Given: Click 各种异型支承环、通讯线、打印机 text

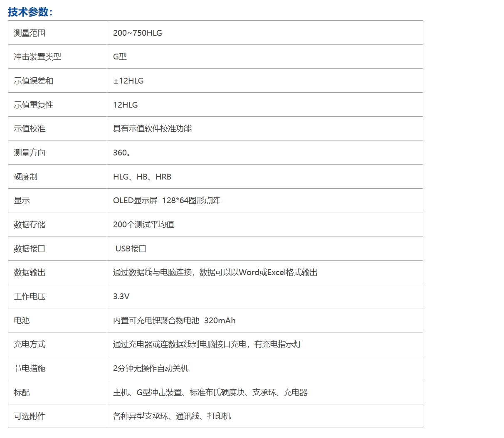Looking at the screenshot, I should click(172, 416).
